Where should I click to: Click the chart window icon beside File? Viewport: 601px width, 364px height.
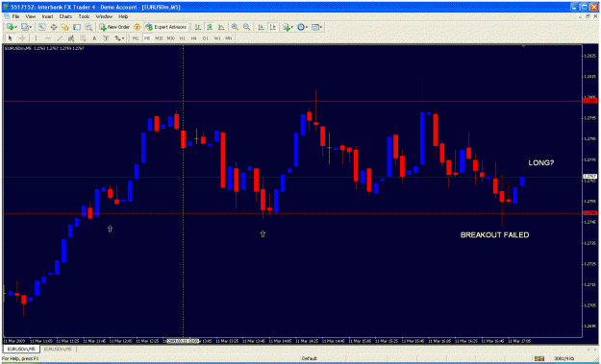point(6,16)
